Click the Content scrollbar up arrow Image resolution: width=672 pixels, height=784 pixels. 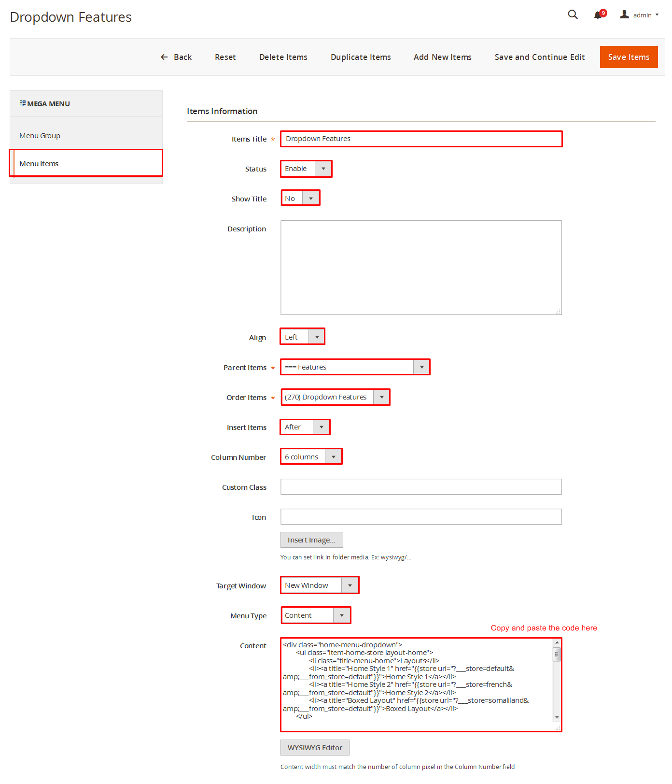click(557, 642)
